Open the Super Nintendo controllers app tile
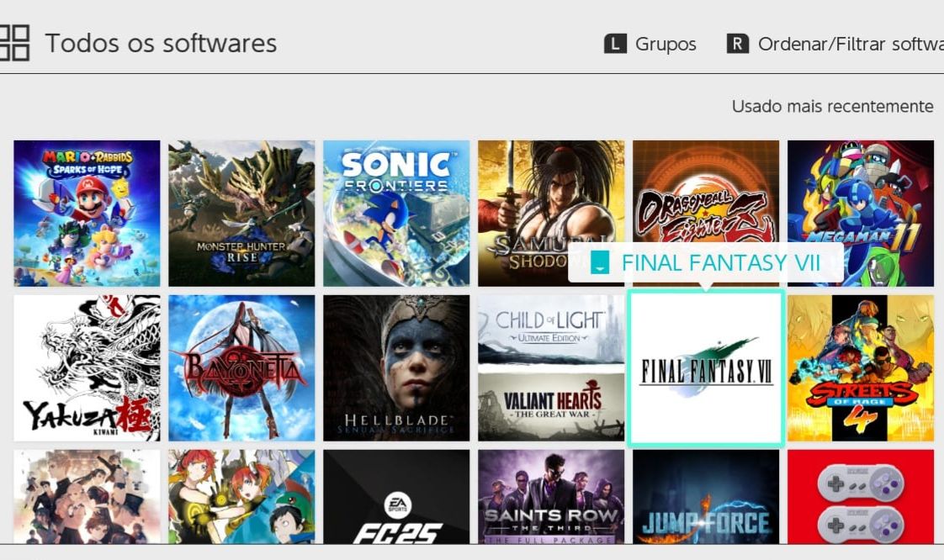 pyautogui.click(x=861, y=497)
